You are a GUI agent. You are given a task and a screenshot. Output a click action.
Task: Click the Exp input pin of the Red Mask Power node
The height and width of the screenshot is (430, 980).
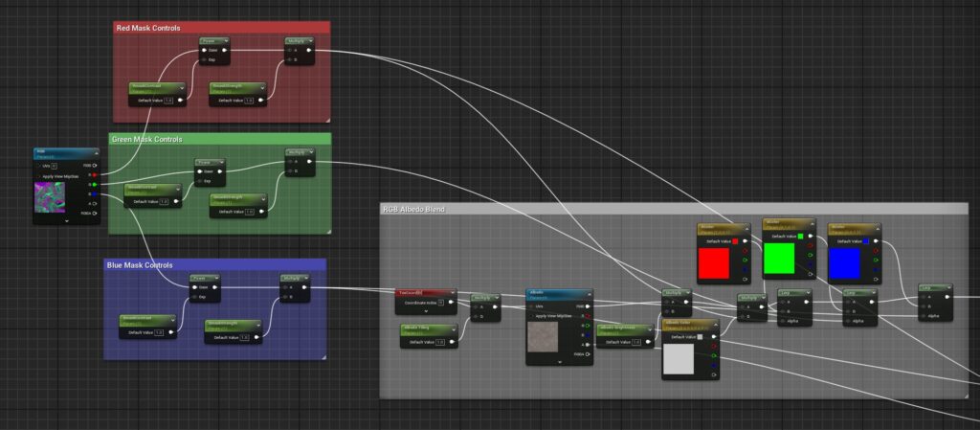pyautogui.click(x=205, y=60)
